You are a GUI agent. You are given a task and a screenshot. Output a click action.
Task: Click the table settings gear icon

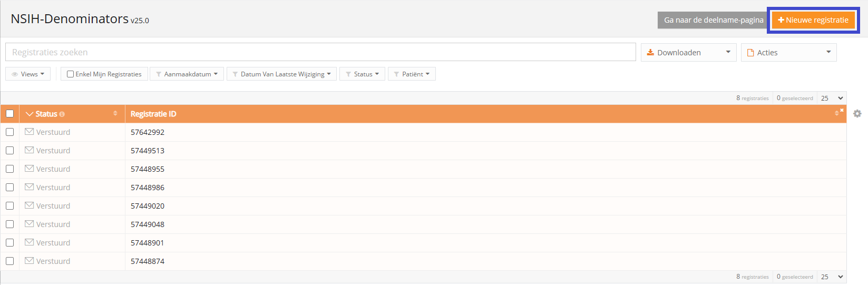pyautogui.click(x=857, y=114)
